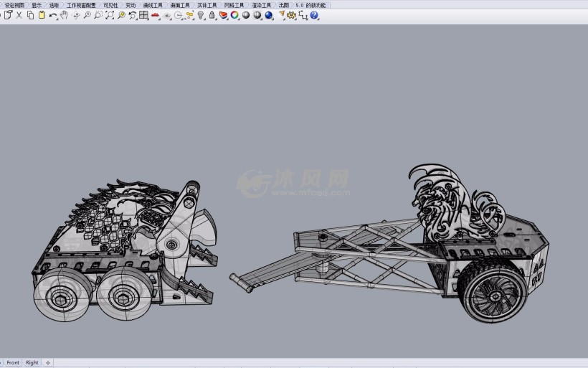Click the New document icon
Viewport: 588px width, 368px height.
point(9,15)
